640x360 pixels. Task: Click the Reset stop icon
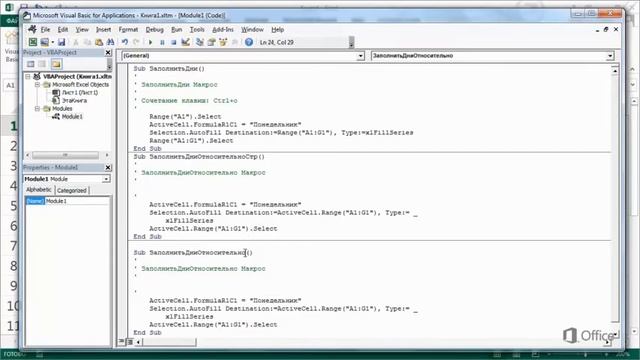point(173,42)
